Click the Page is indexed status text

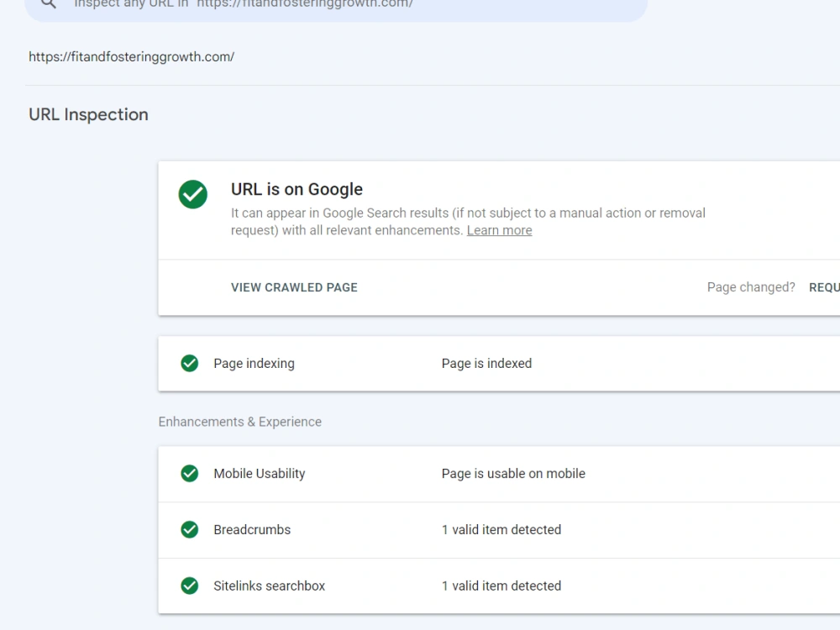[x=486, y=364]
